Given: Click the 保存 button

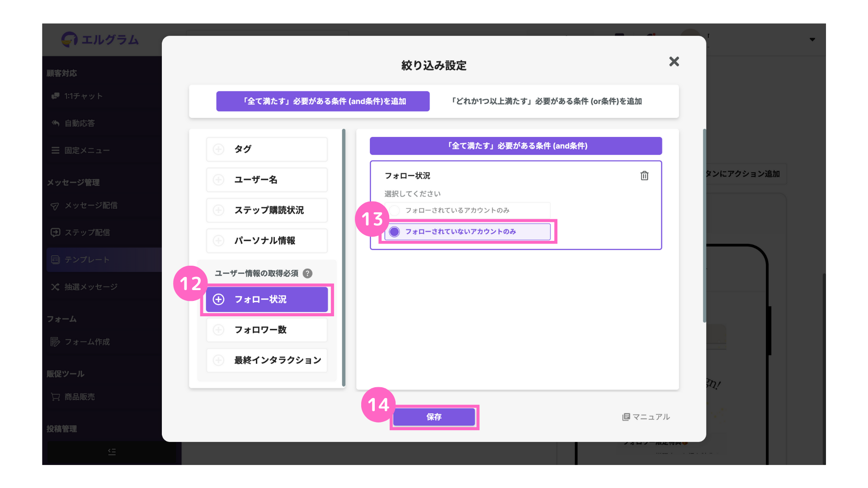Looking at the screenshot, I should pos(434,417).
